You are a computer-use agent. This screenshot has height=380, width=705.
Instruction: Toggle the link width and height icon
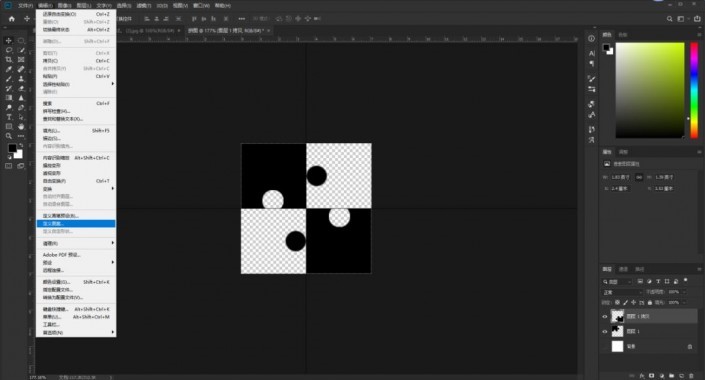pos(639,177)
